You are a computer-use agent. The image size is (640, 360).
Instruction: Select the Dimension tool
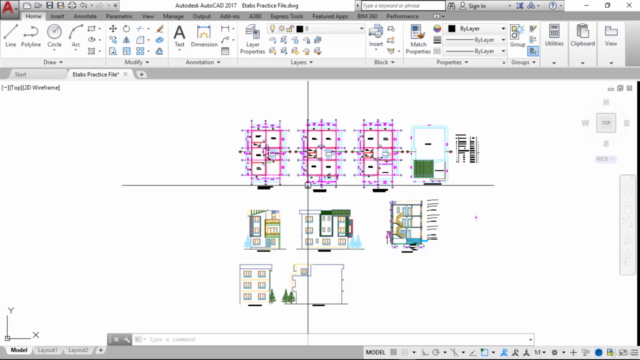click(204, 36)
